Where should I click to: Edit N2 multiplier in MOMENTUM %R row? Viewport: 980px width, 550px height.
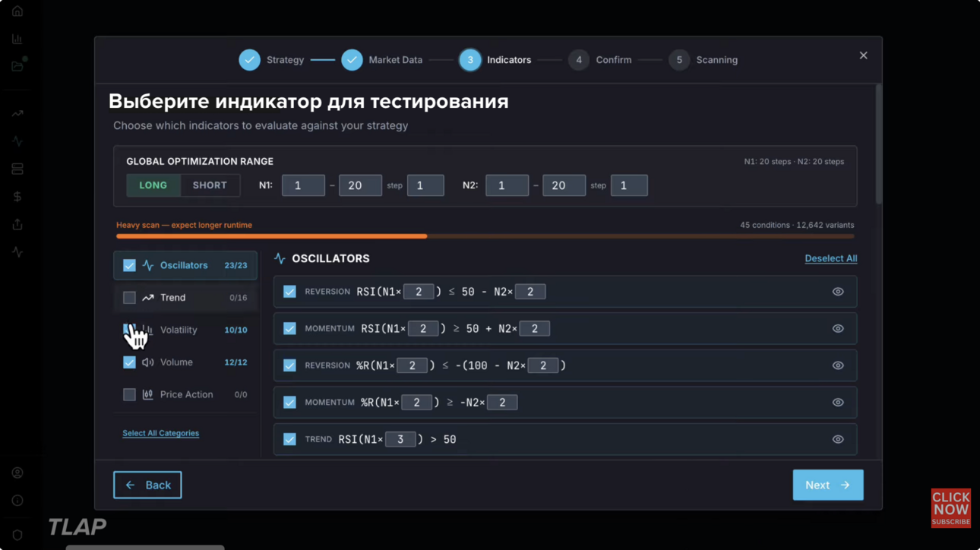click(x=502, y=402)
